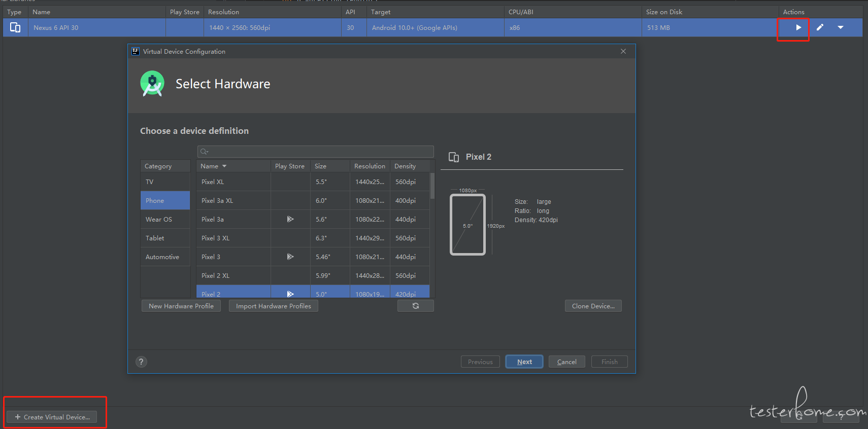868x429 pixels.
Task: Click the Cancel button
Action: pyautogui.click(x=567, y=362)
